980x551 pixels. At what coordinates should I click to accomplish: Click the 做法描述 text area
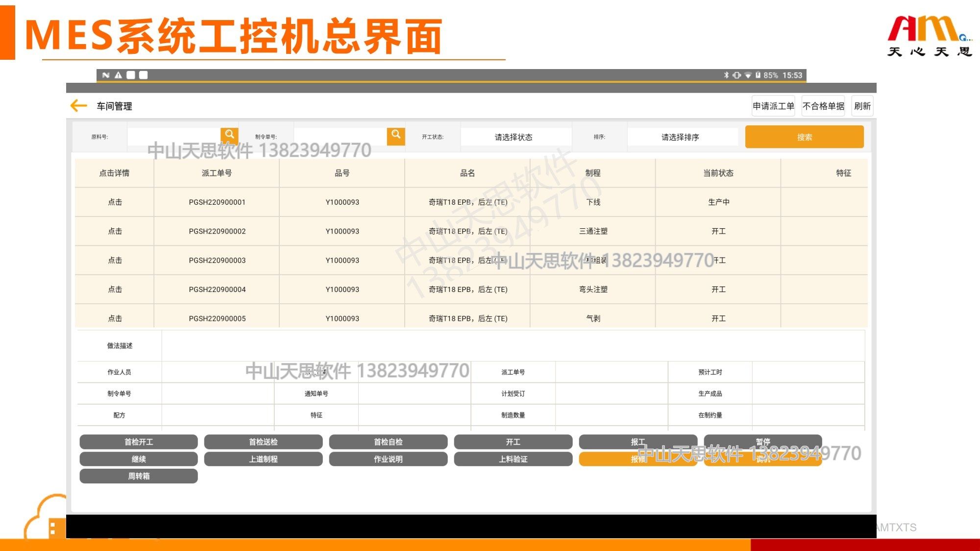point(513,346)
